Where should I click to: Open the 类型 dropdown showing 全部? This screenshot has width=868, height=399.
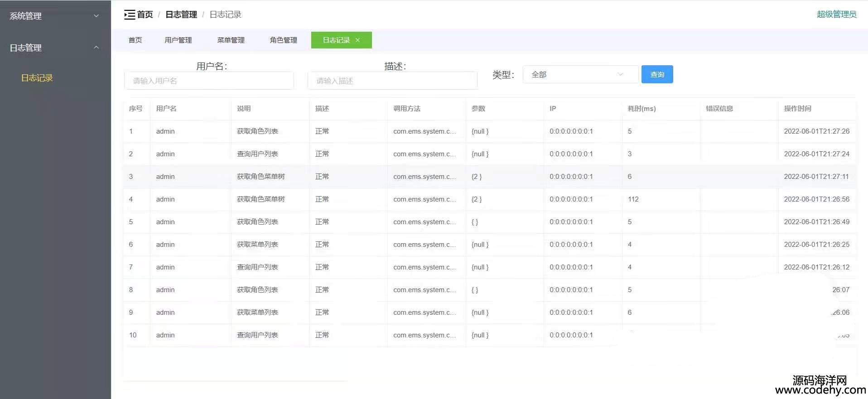(x=580, y=74)
